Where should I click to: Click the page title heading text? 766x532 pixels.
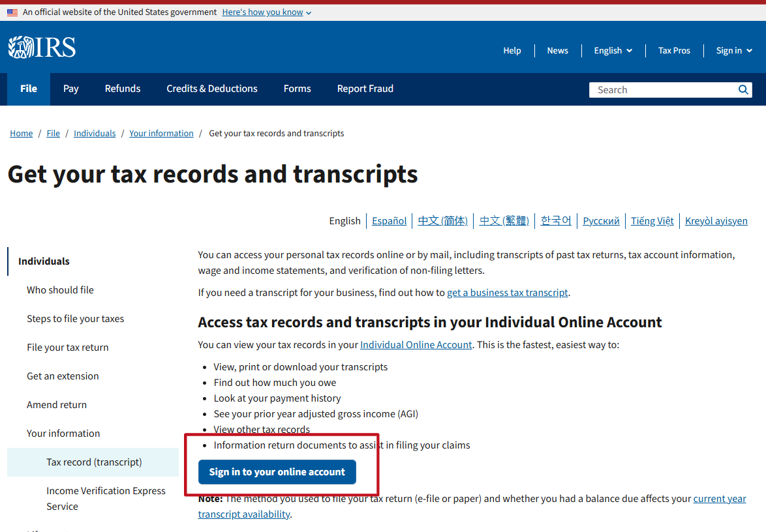point(213,174)
